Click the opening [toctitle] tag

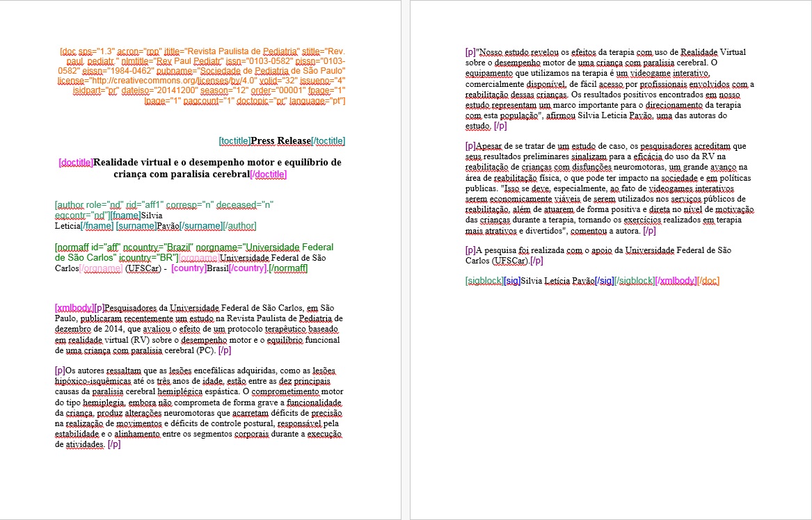(234, 141)
